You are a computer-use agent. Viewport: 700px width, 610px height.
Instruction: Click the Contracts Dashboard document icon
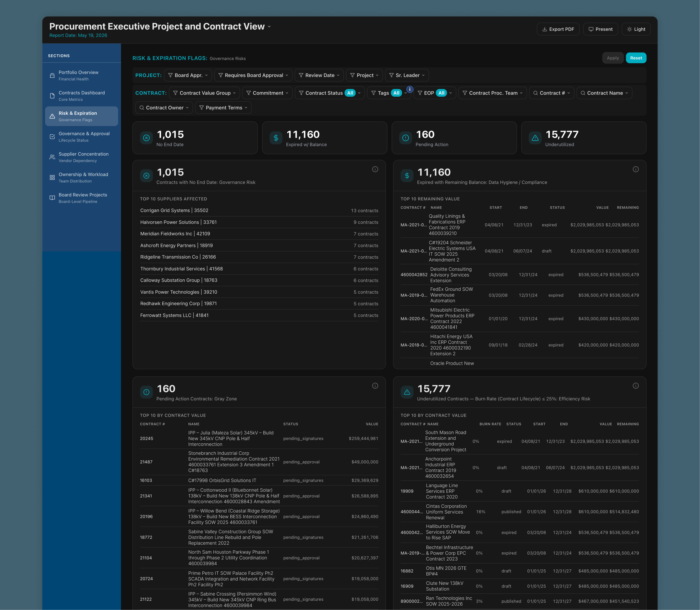(x=52, y=96)
